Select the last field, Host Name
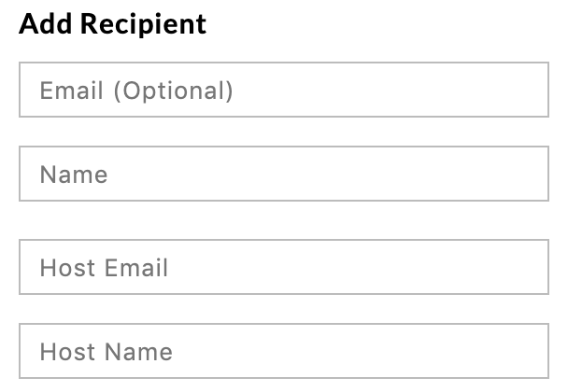This screenshot has height=392, width=568. (x=283, y=352)
